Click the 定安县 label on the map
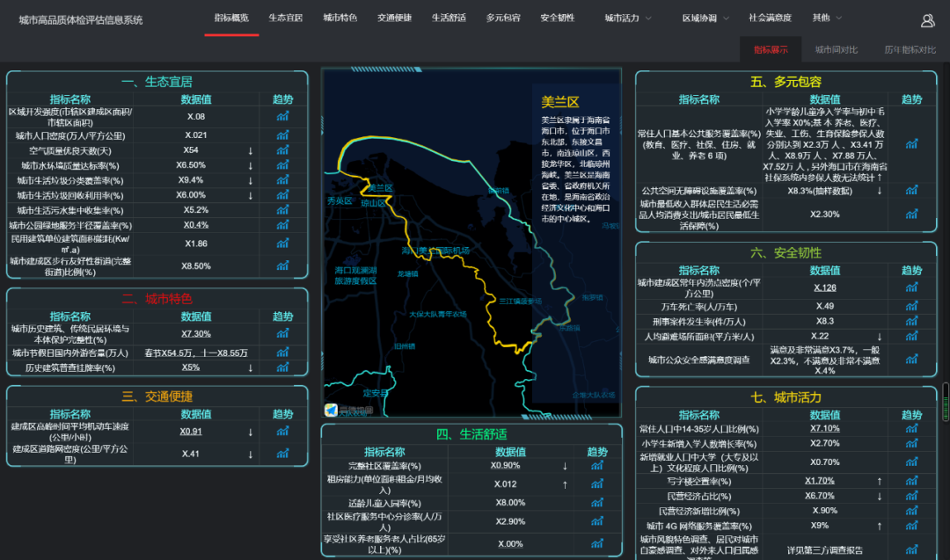The image size is (950, 560). (375, 393)
